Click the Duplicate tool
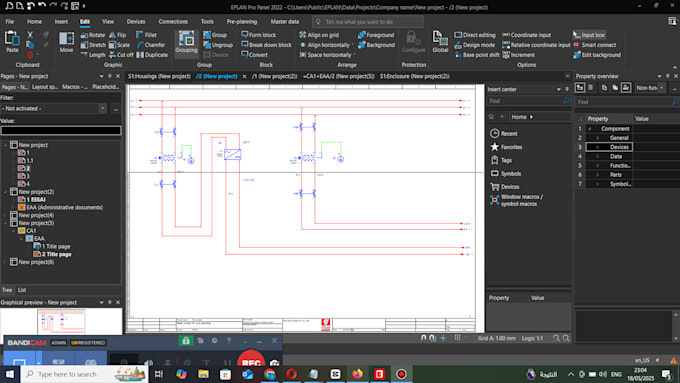 (x=152, y=55)
